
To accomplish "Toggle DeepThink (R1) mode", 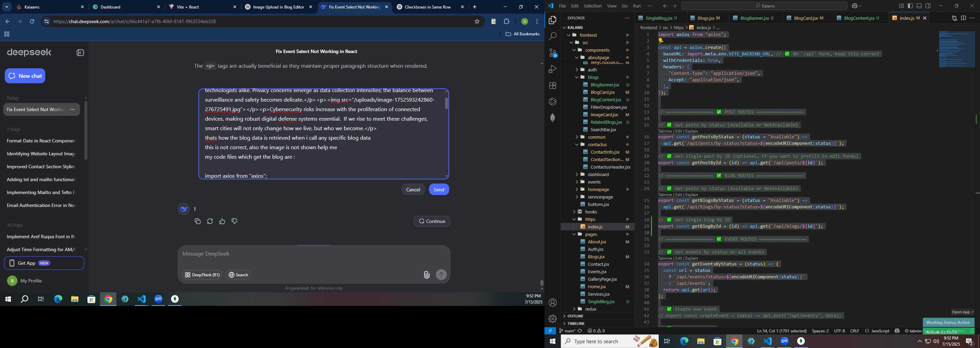I will point(202,275).
